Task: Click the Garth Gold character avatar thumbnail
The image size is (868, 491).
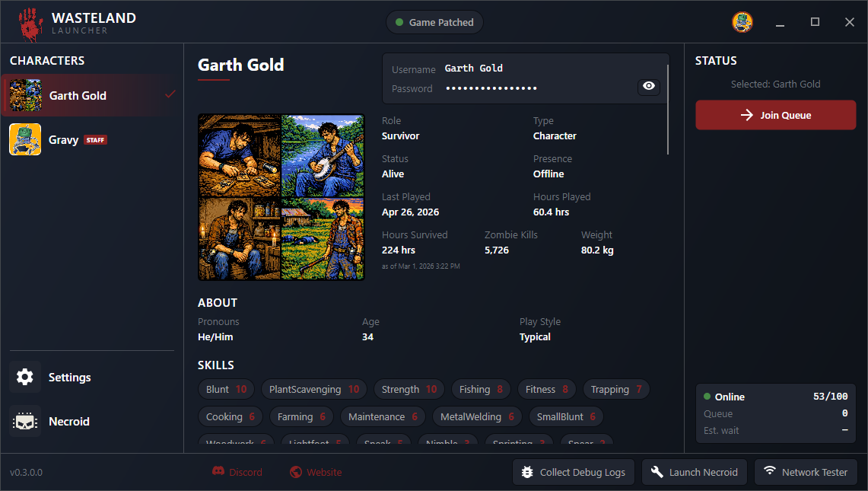Action: click(x=25, y=95)
